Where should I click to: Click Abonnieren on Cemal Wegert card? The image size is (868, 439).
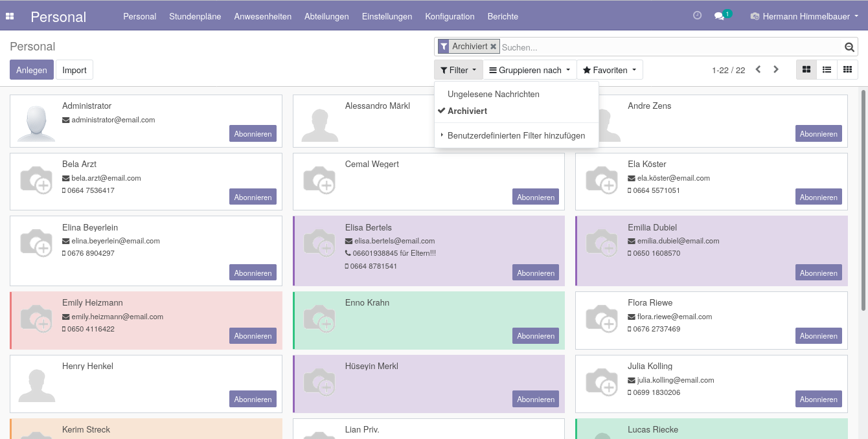pos(536,197)
